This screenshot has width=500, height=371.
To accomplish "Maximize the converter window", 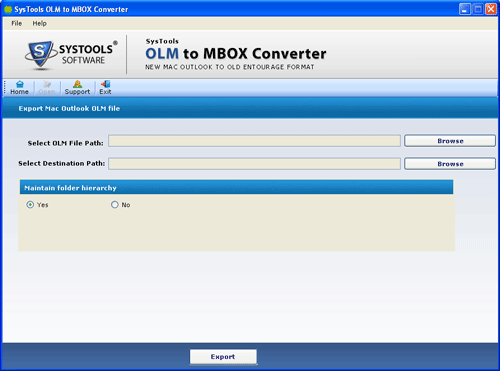I will (x=478, y=9).
